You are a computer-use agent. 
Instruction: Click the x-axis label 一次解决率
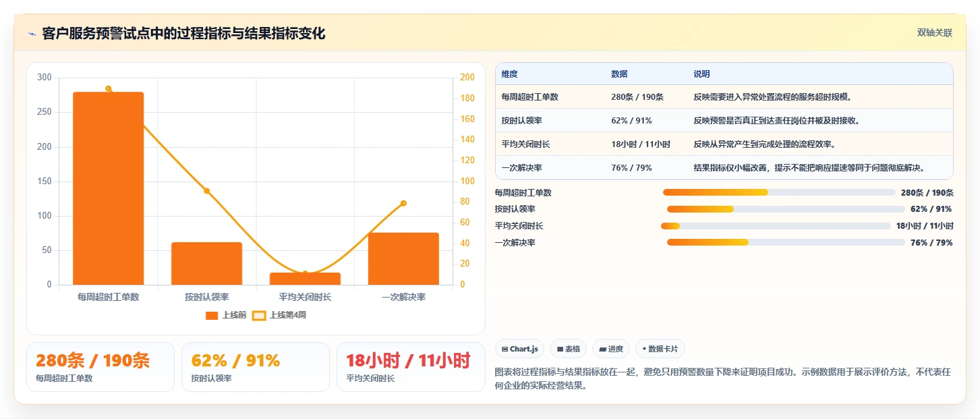[x=403, y=297]
